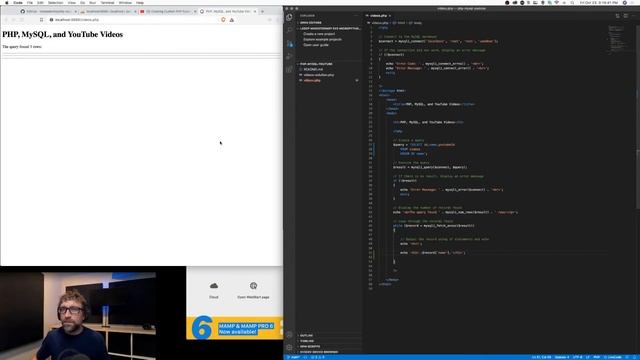The height and width of the screenshot is (360, 640).
Task: Select videos.php in the explorer tree
Action: pos(312,80)
